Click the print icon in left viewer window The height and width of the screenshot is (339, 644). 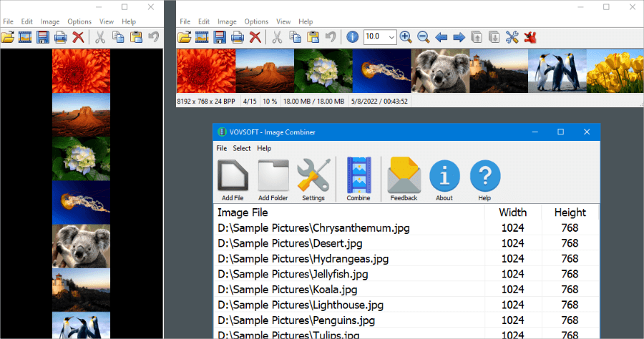[x=60, y=37]
